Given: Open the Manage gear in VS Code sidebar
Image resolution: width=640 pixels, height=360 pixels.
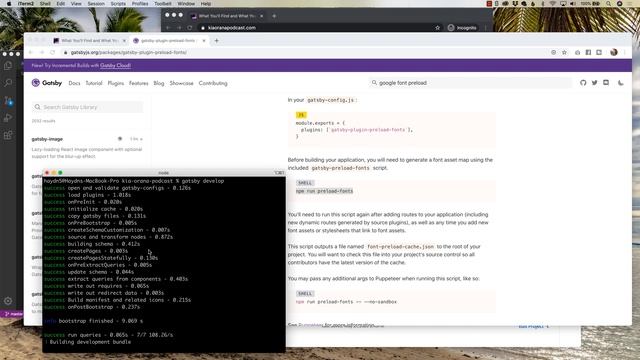Looking at the screenshot, I should pos(8,301).
